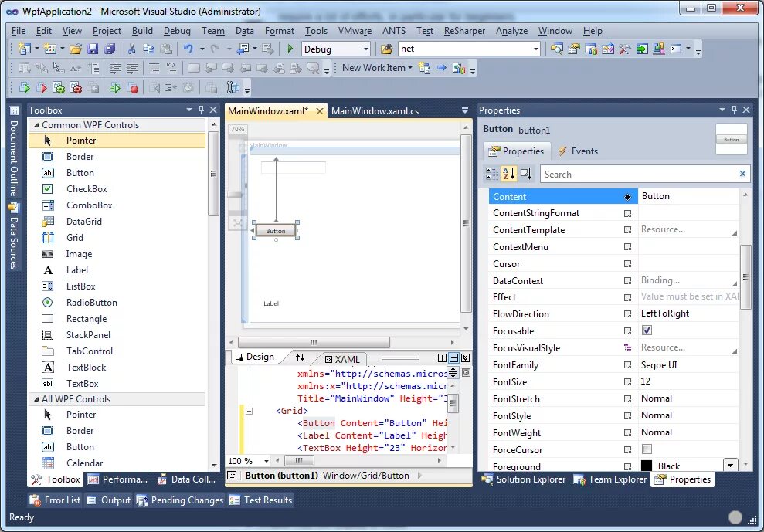Viewport: 764px width, 532px height.
Task: Select the Label element on the design surface
Action: tap(271, 303)
